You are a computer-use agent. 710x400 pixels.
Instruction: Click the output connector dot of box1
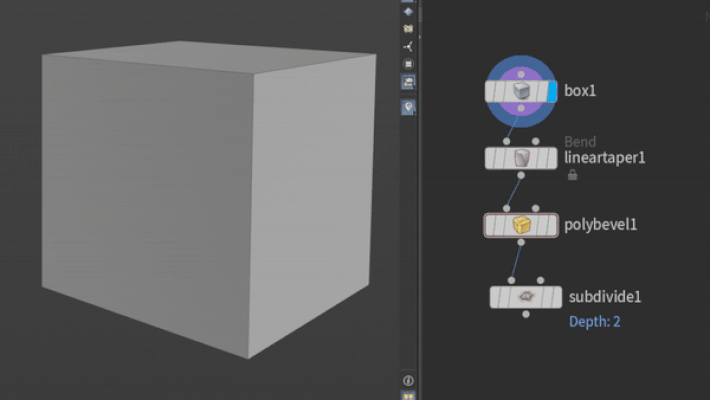coord(521,108)
